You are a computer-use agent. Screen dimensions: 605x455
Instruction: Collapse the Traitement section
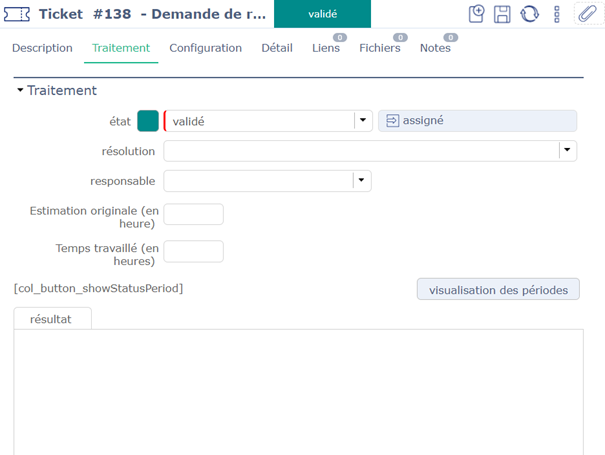tap(20, 91)
